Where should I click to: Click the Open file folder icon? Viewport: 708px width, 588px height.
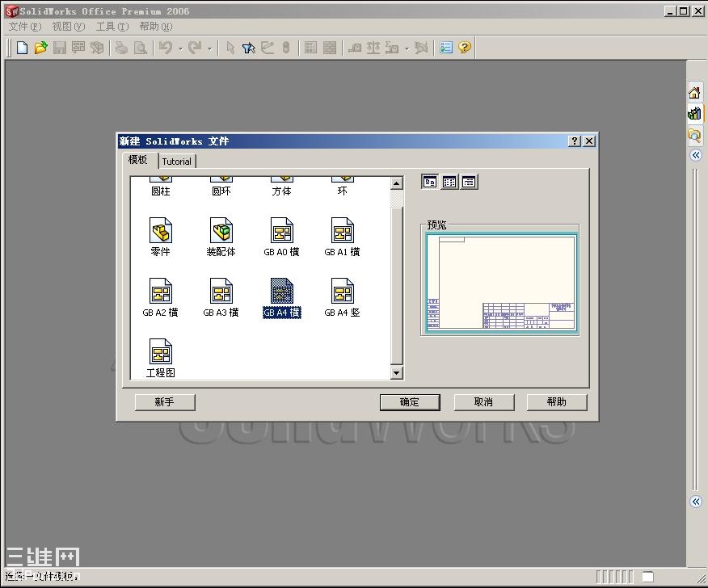coord(40,48)
